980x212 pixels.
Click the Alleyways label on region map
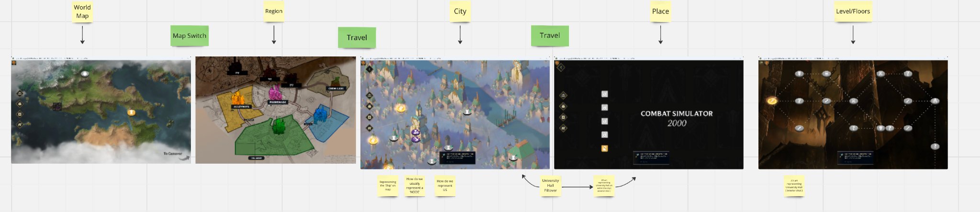point(241,107)
